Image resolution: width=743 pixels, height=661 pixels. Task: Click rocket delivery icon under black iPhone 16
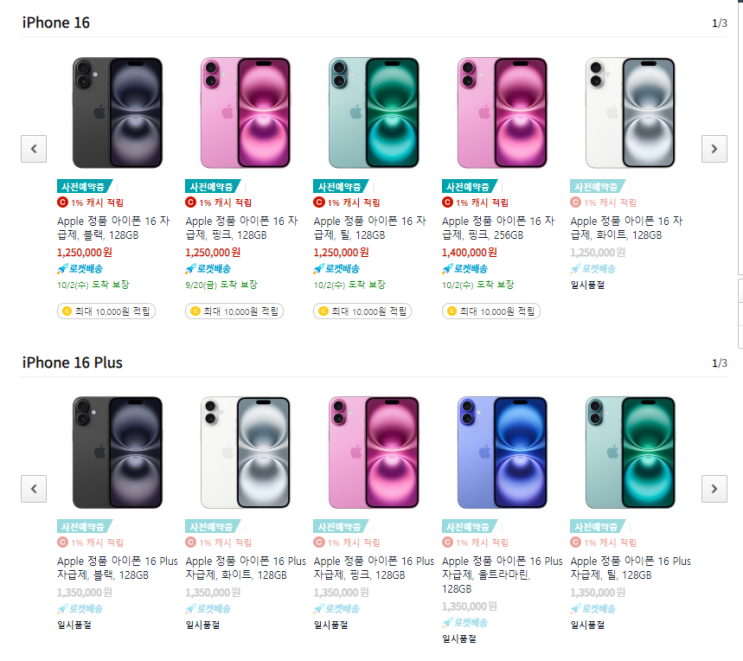(63, 269)
